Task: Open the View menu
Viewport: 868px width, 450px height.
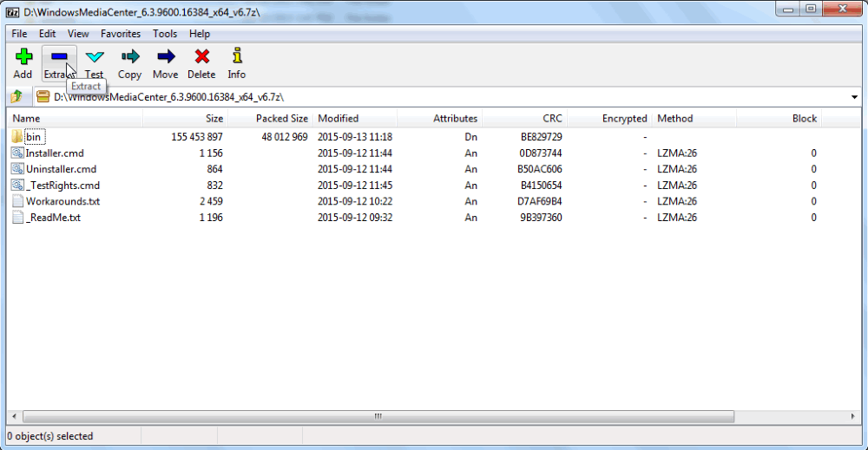Action: [x=78, y=34]
